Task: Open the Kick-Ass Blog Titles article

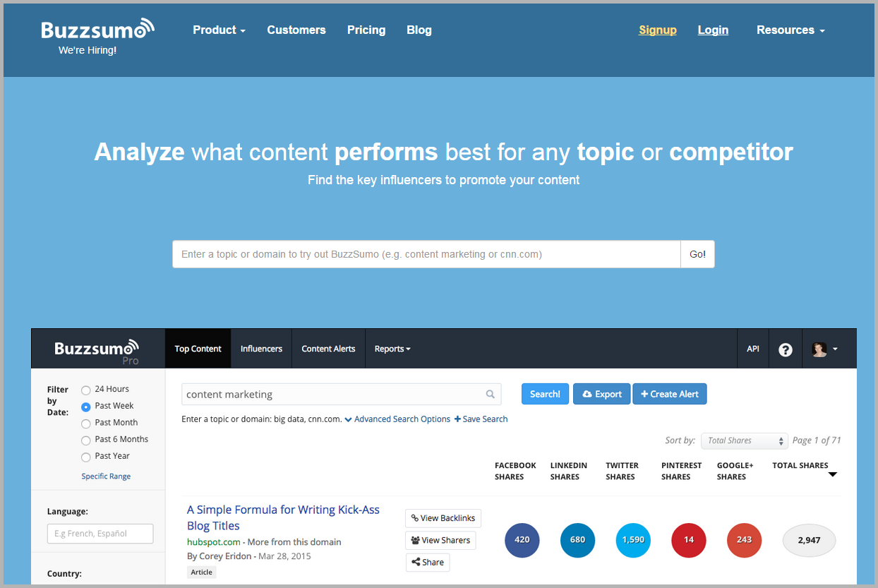Action: point(283,517)
